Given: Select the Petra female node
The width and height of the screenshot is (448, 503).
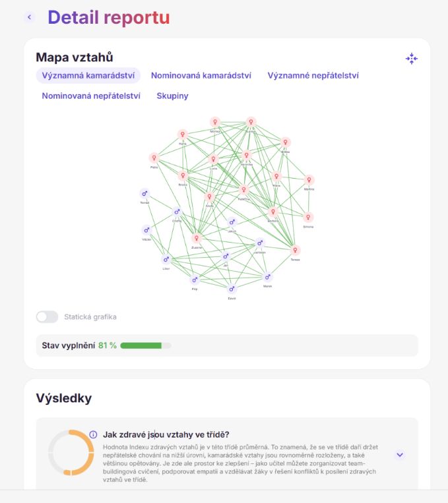Looking at the screenshot, I should point(154,158).
